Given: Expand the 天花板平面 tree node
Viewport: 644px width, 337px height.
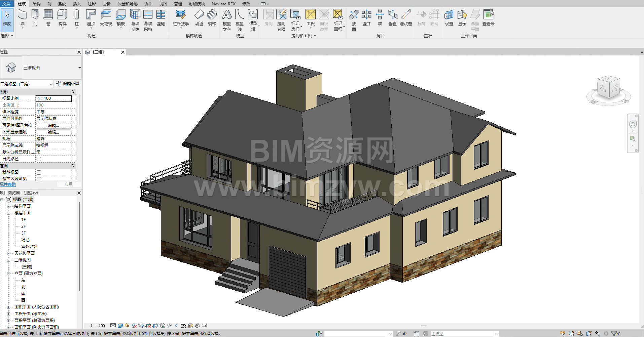Looking at the screenshot, I should click(9, 253).
